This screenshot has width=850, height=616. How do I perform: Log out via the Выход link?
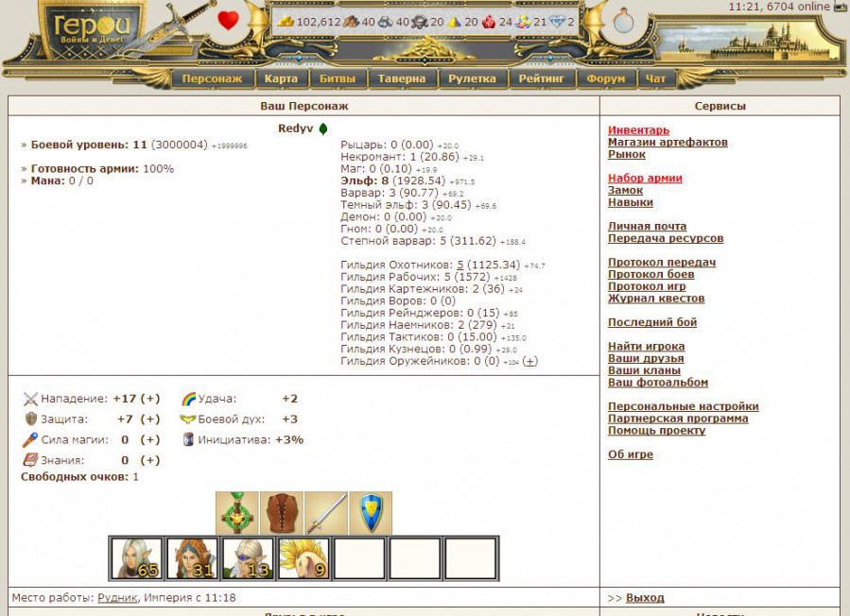tap(645, 598)
